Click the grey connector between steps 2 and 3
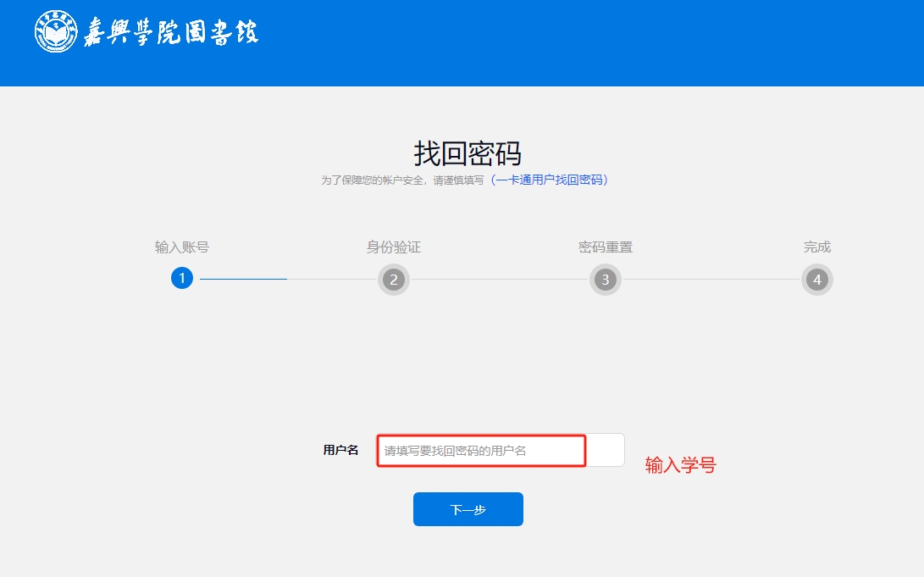The height and width of the screenshot is (577, 924). coord(500,279)
